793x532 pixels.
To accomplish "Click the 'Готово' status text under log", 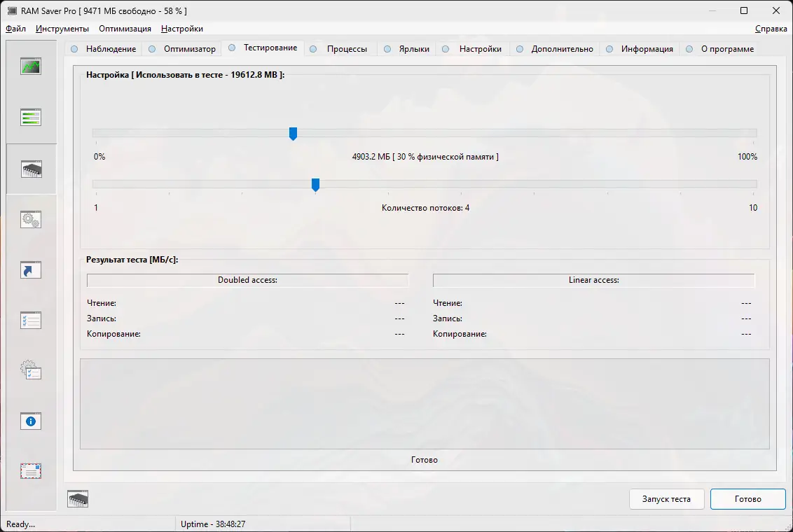I will (x=425, y=460).
